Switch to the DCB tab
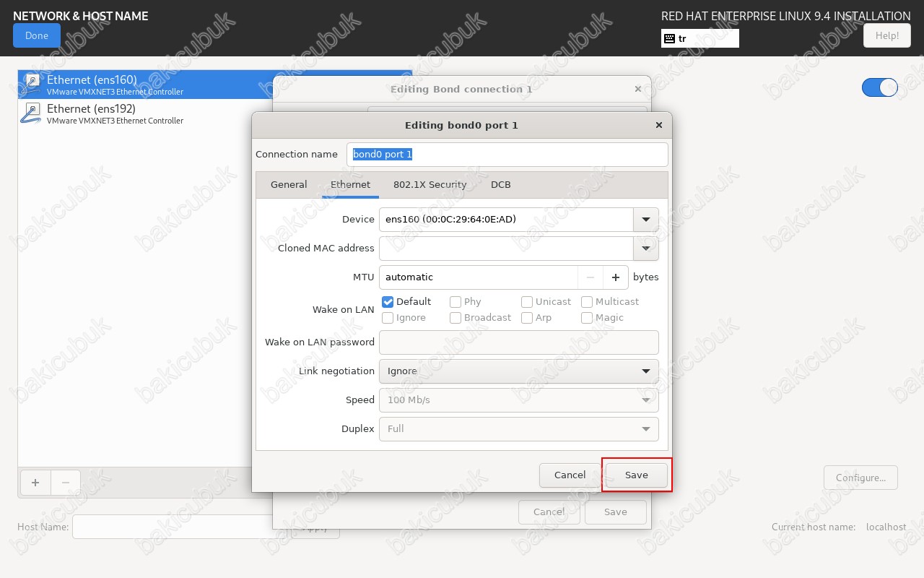 point(501,185)
